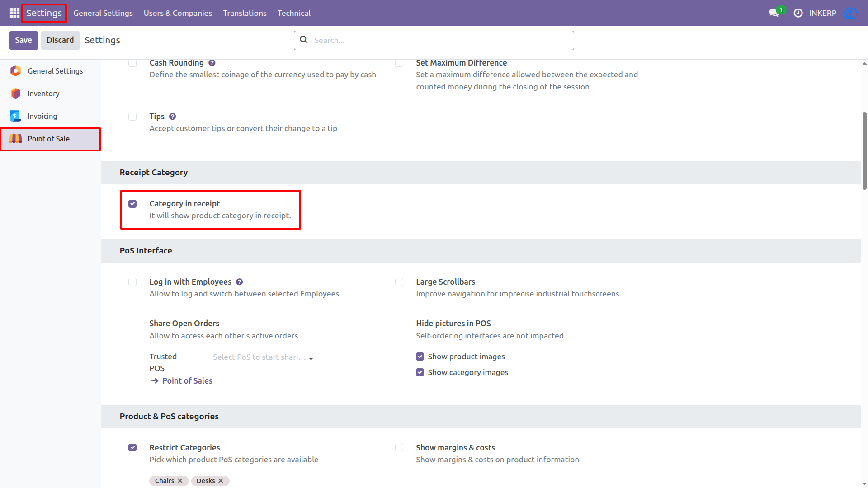Click the scrollbar down arrow
The height and width of the screenshot is (488, 868).
coord(864,484)
